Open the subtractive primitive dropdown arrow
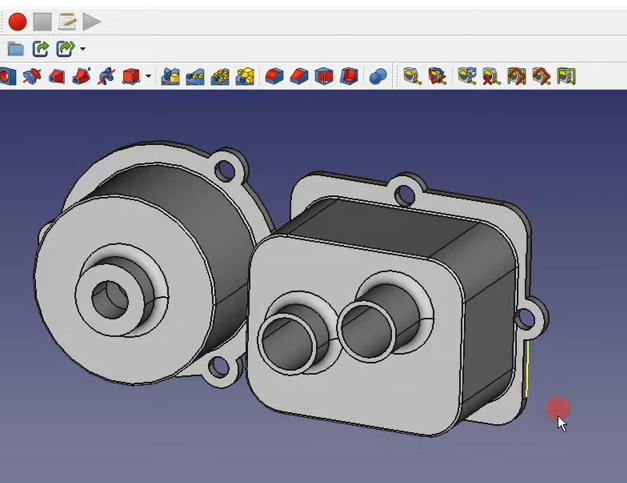The width and height of the screenshot is (627, 483). click(x=148, y=76)
